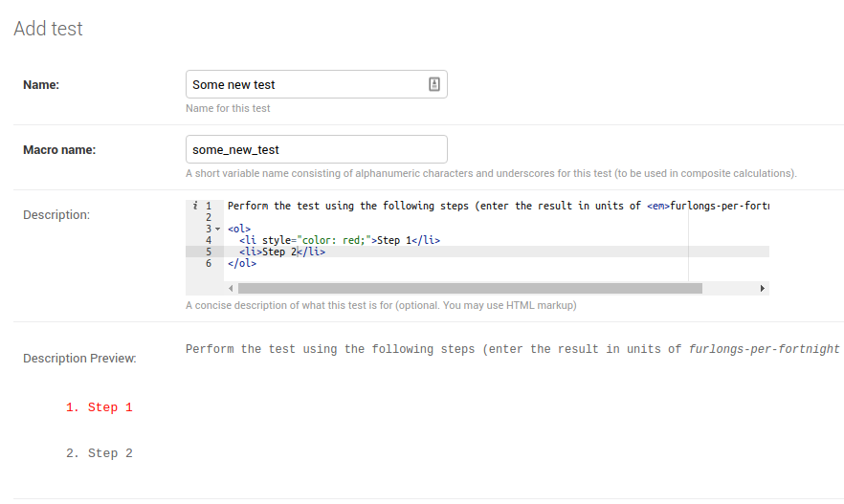
Task: Click the macro name help text about alphanumeric characters
Action: pos(491,174)
